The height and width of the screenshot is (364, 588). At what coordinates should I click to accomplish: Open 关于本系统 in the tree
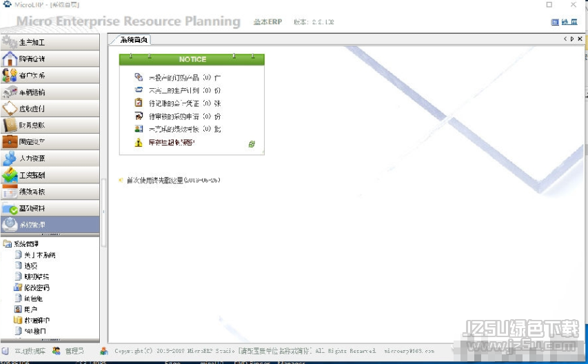39,255
